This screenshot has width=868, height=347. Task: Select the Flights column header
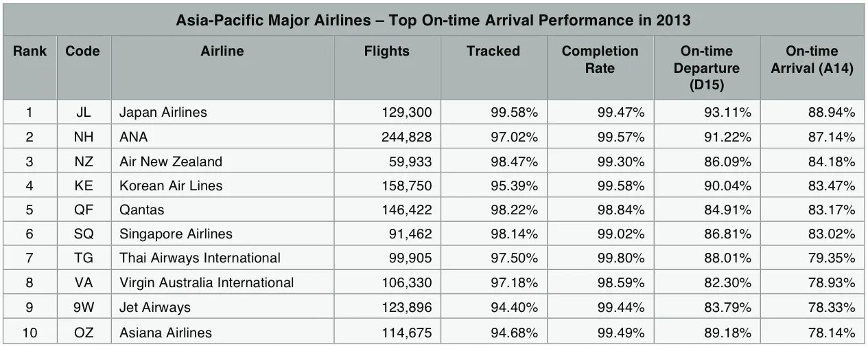tap(386, 52)
